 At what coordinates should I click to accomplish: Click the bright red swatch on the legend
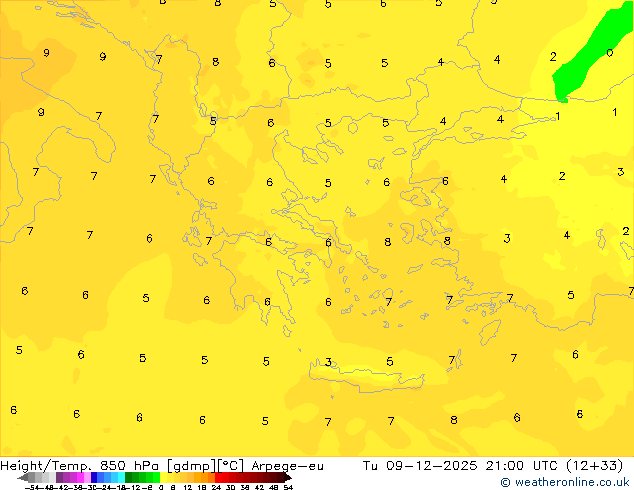coord(218,478)
